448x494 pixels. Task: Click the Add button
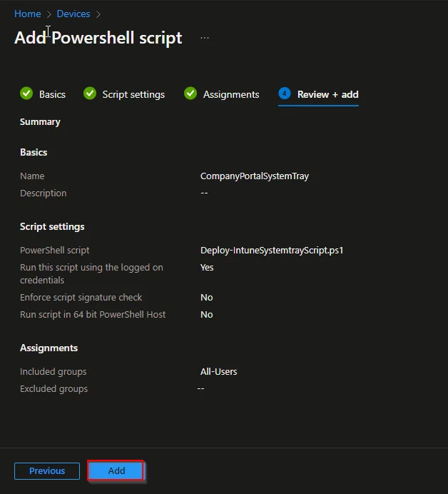point(116,470)
